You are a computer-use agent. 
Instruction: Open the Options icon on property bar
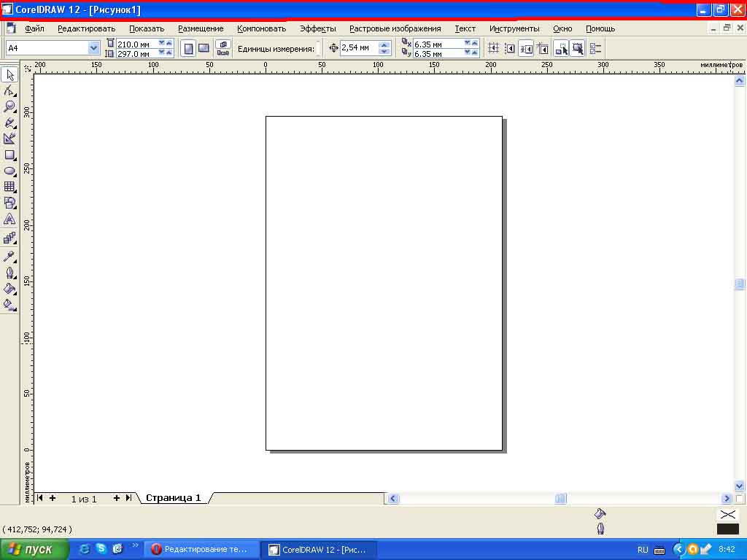coord(595,48)
